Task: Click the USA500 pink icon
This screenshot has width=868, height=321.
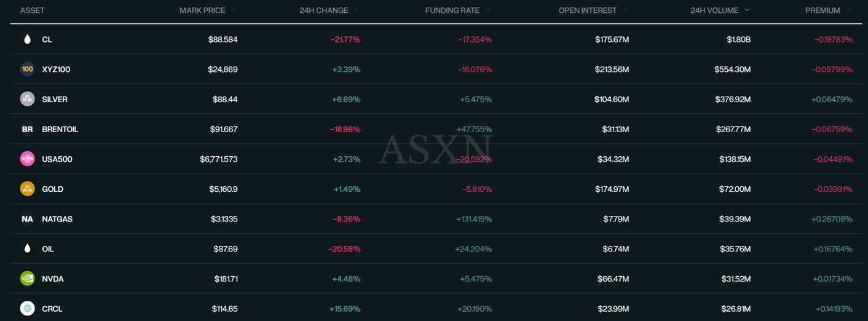Action: pyautogui.click(x=27, y=159)
